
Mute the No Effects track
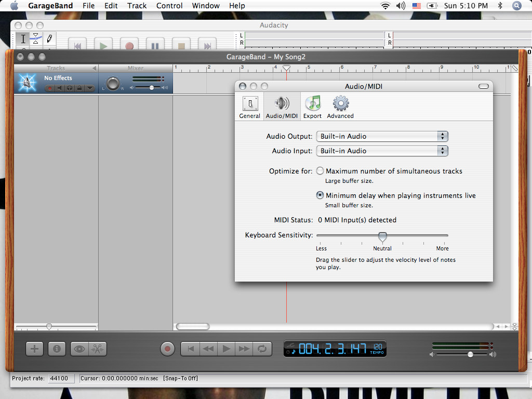pos(60,88)
